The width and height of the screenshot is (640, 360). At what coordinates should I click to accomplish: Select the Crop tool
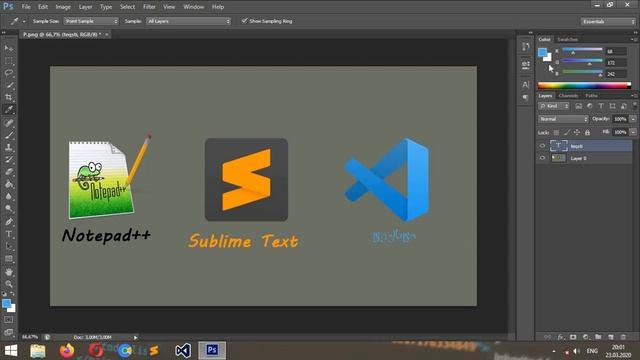[9, 97]
